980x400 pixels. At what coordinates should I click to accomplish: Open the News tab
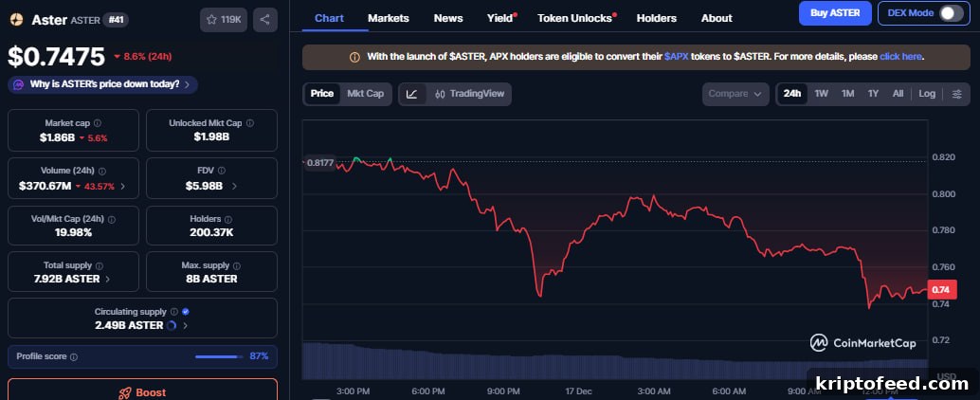[448, 18]
